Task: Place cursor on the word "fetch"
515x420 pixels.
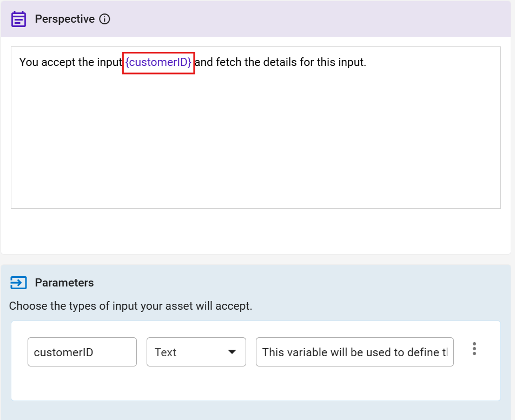Action: (229, 62)
